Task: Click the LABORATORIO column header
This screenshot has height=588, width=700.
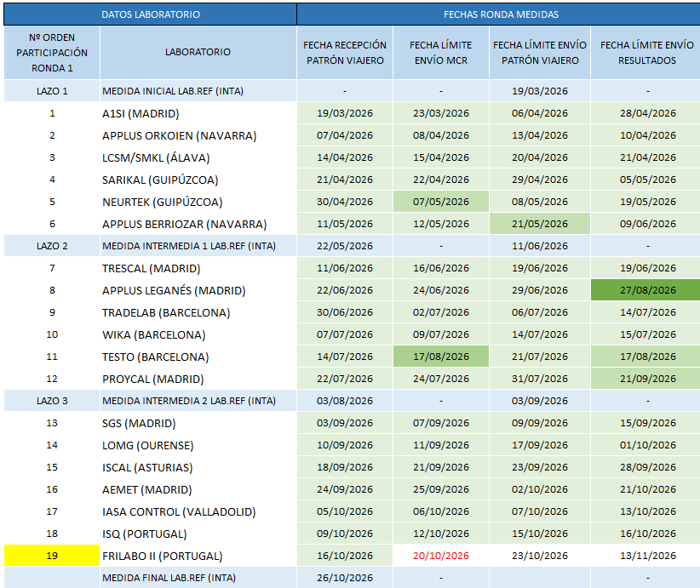Action: click(198, 53)
